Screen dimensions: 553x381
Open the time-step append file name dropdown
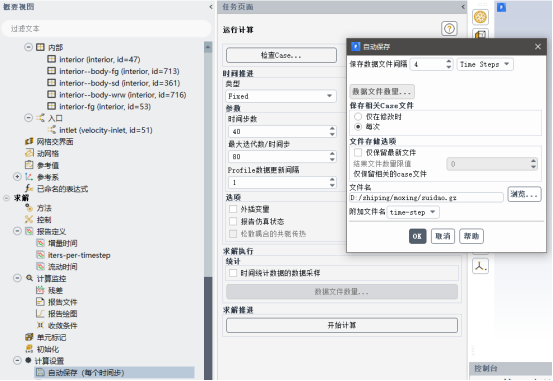413,212
